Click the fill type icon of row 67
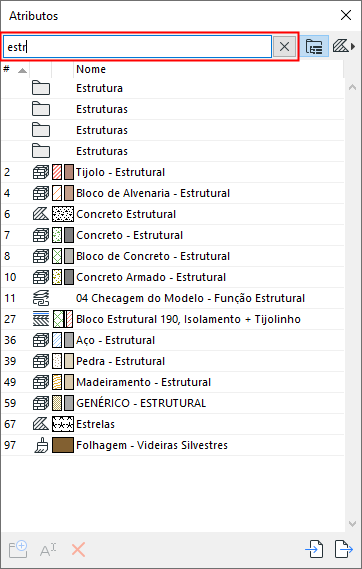Image resolution: width=362 pixels, height=569 pixels. tap(41, 425)
